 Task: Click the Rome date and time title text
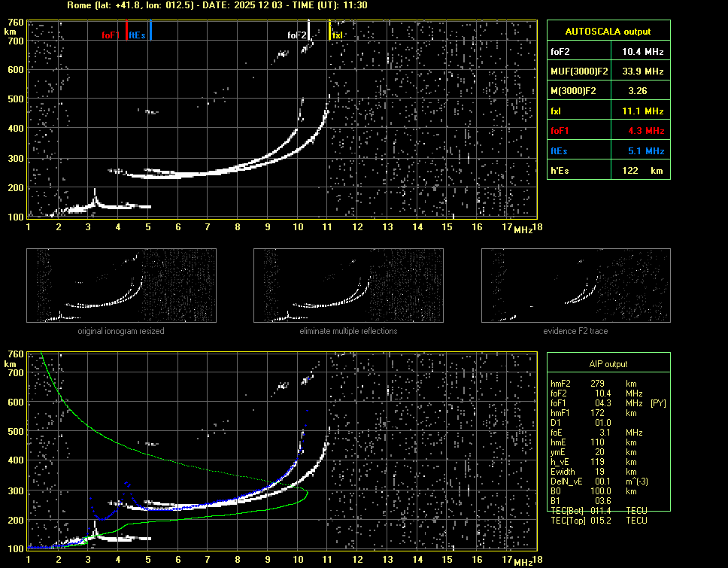click(217, 5)
